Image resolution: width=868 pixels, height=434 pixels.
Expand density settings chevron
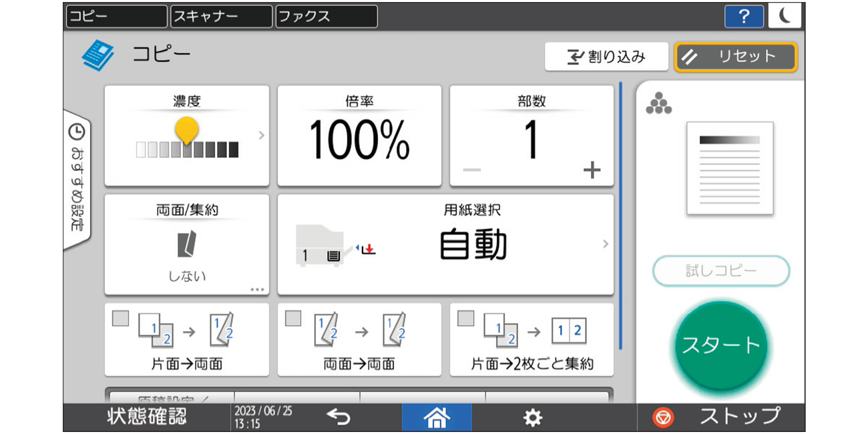(x=261, y=136)
